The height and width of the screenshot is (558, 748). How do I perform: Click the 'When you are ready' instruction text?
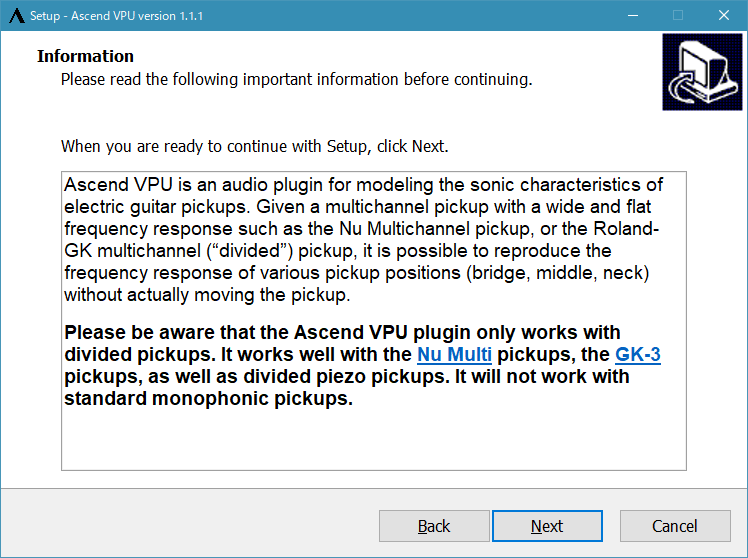coord(255,146)
